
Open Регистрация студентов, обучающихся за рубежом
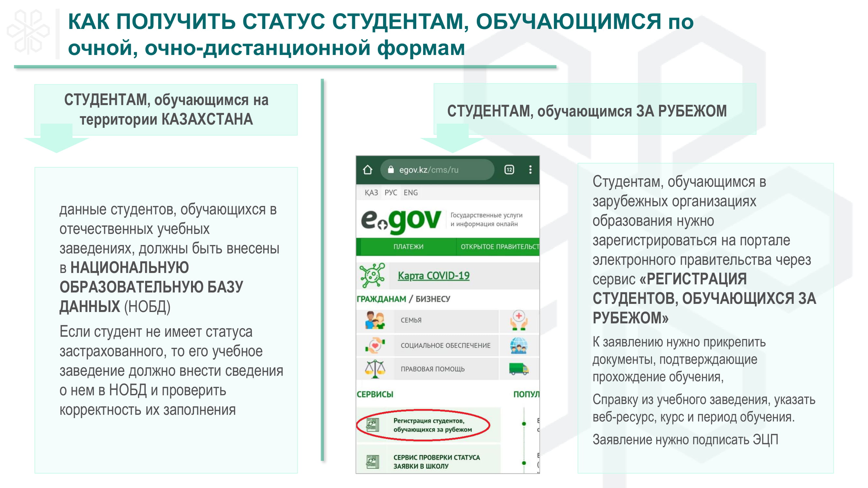pos(432,425)
